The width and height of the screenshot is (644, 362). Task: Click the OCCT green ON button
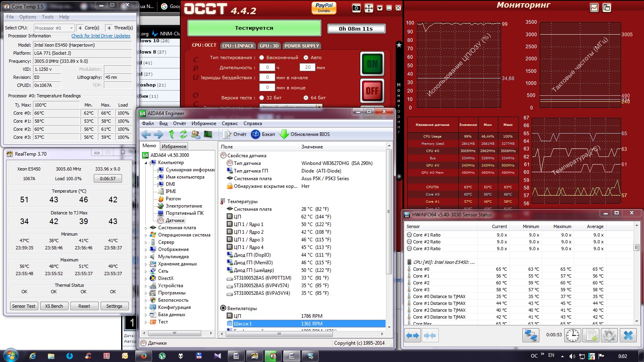tap(372, 64)
